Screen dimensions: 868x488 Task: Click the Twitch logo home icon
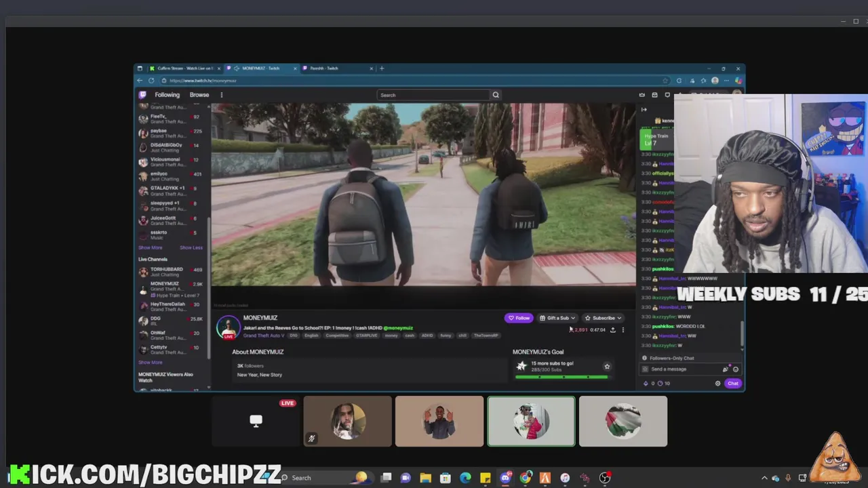[x=142, y=95]
